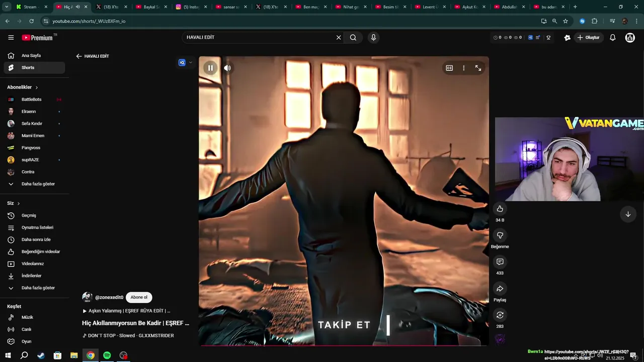Open the Aşkın Yalanmış EŞREF RÜYA EDİT link

(126, 311)
